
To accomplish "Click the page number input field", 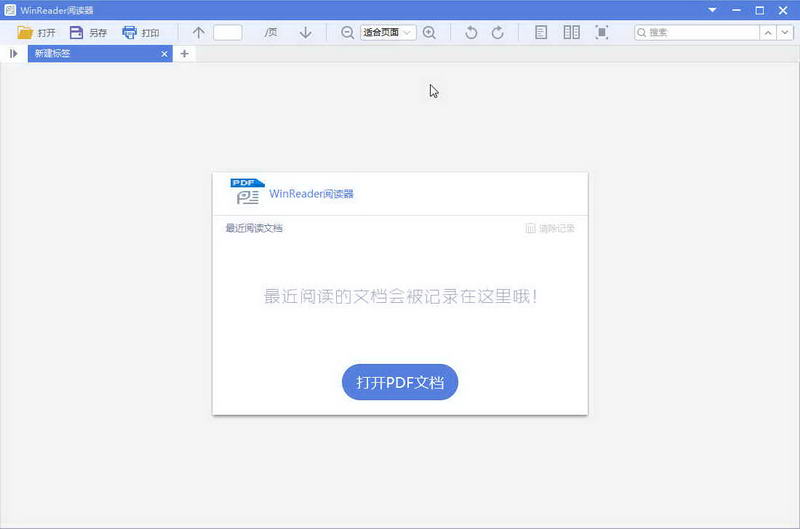I will 228,32.
